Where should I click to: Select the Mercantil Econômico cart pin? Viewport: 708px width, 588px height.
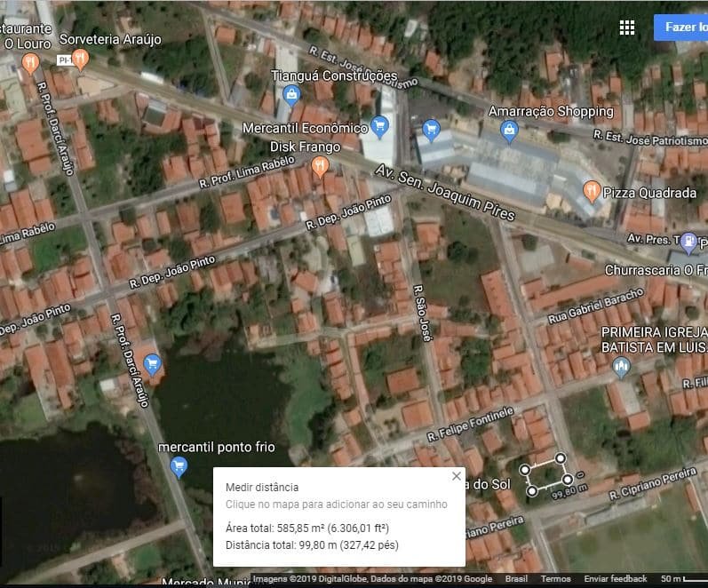(x=381, y=125)
